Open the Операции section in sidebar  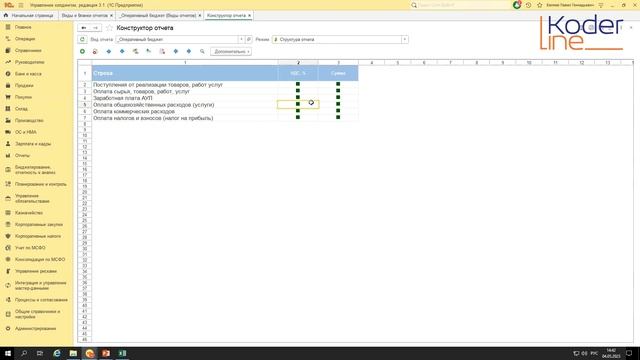pyautogui.click(x=25, y=39)
